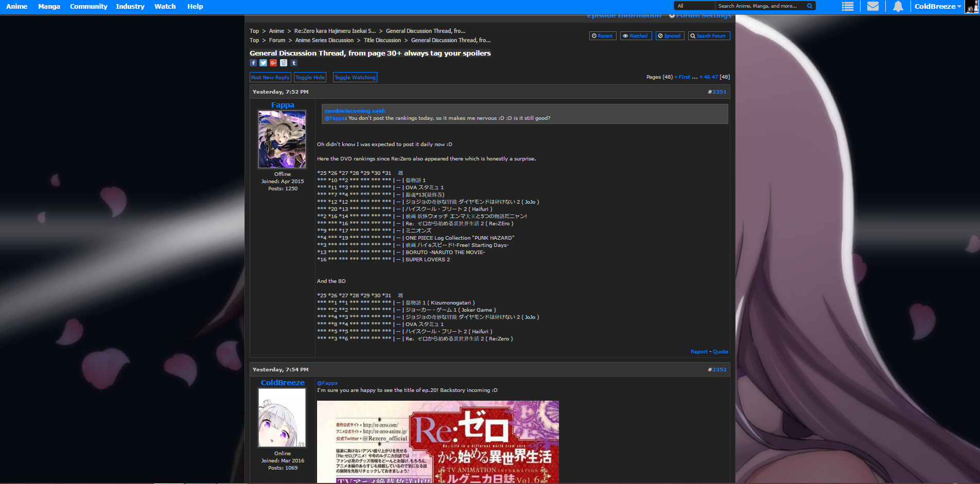The height and width of the screenshot is (484, 980).
Task: Share thread via Twitter icon
Action: coord(263,63)
